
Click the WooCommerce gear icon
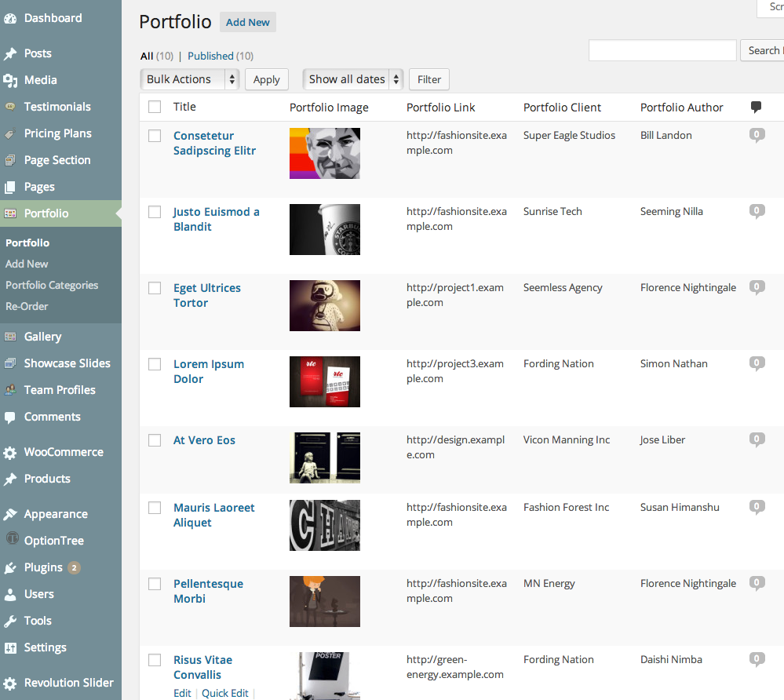[12, 452]
